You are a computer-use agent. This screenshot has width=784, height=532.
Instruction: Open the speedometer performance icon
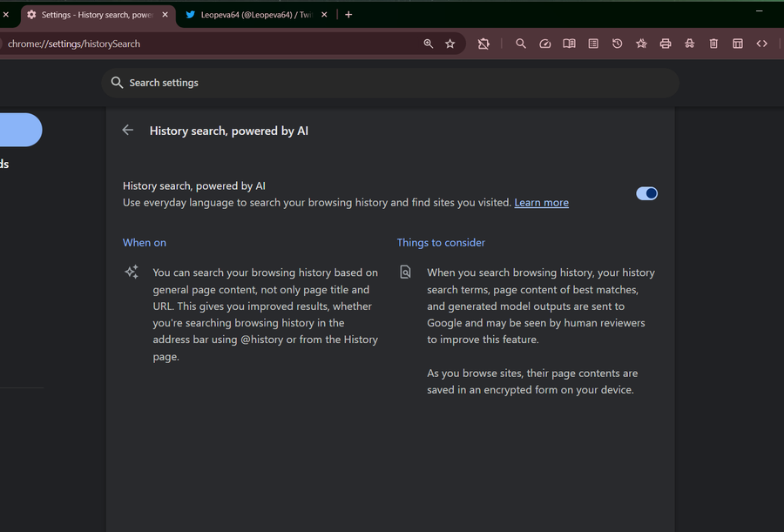pyautogui.click(x=545, y=44)
